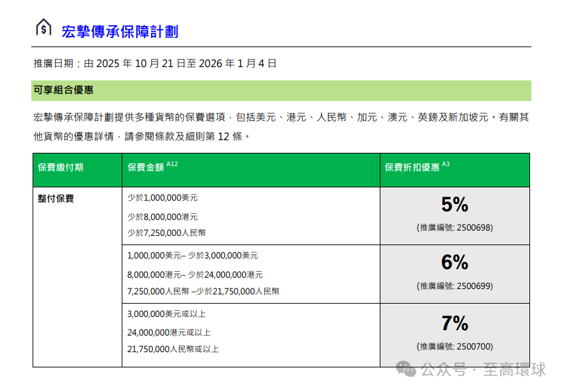
Task: Click the 至高環球 watermark text
Action: click(x=514, y=369)
